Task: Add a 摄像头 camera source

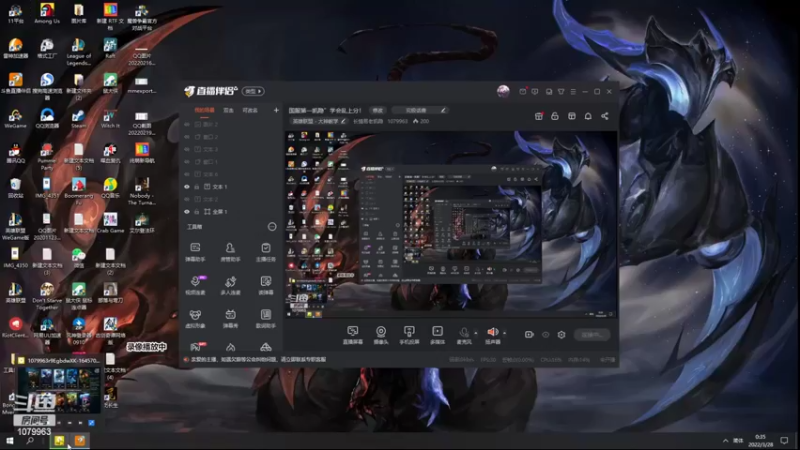Action: pos(381,335)
